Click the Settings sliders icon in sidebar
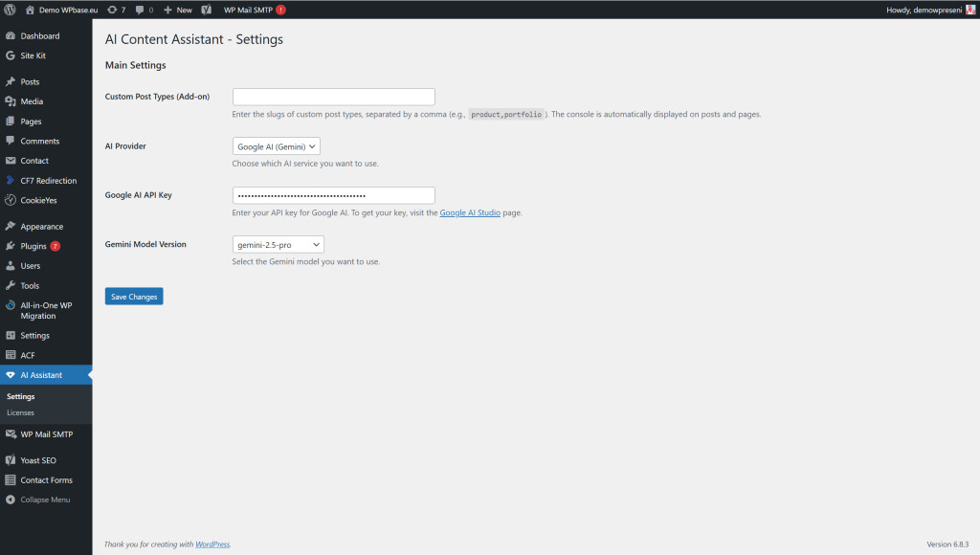The width and height of the screenshot is (980, 555). (x=10, y=336)
